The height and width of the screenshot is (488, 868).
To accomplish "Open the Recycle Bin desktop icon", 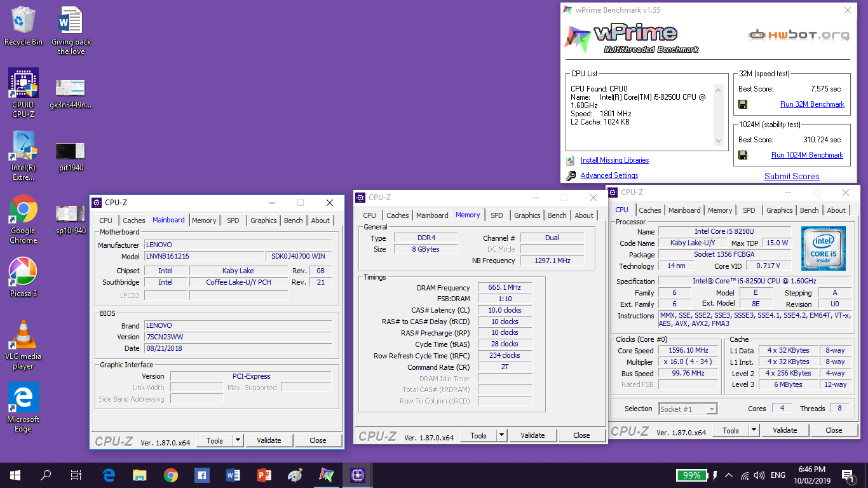I will (23, 26).
